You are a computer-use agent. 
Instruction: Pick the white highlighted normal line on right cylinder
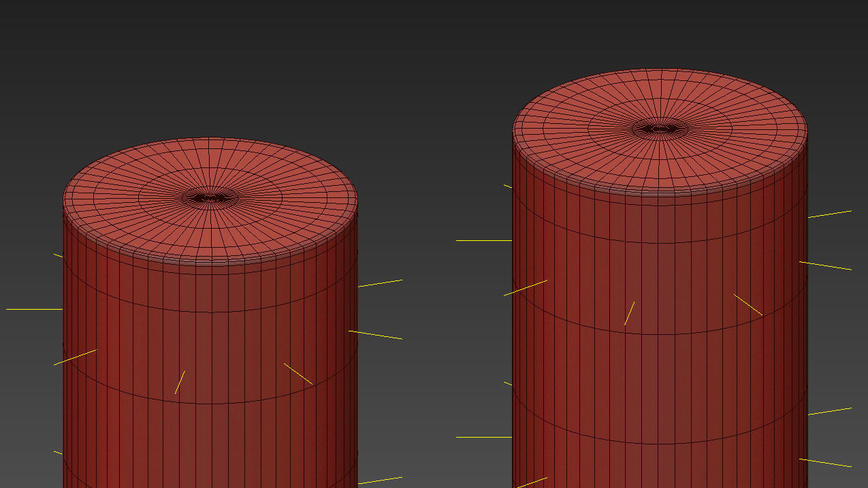click(484, 241)
